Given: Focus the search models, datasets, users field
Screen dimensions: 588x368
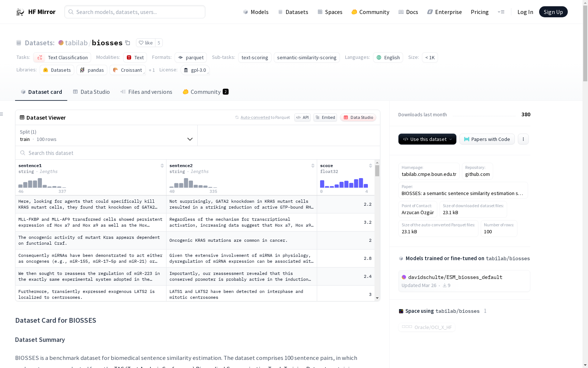Looking at the screenshot, I should tap(135, 12).
